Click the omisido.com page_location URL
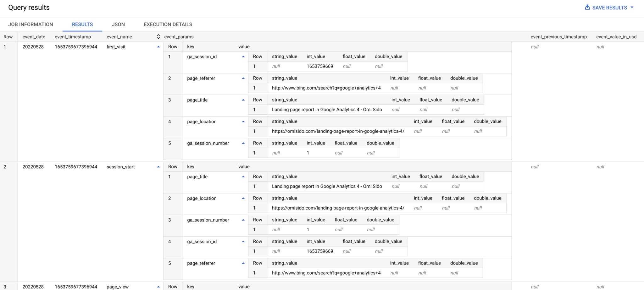 (x=338, y=131)
